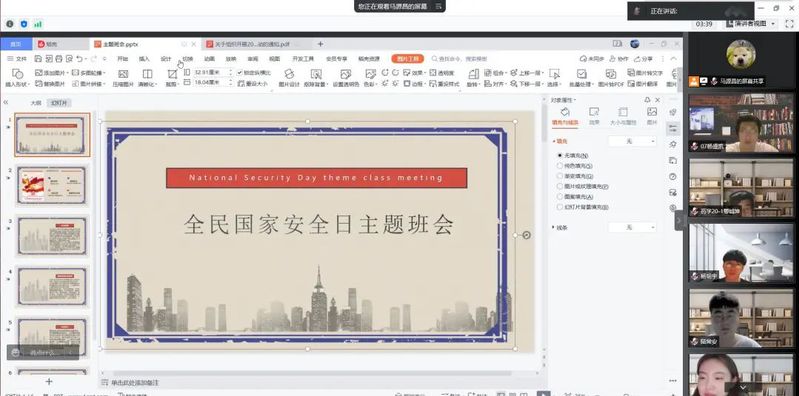Click the Selection pane (选择) icon

(x=554, y=74)
